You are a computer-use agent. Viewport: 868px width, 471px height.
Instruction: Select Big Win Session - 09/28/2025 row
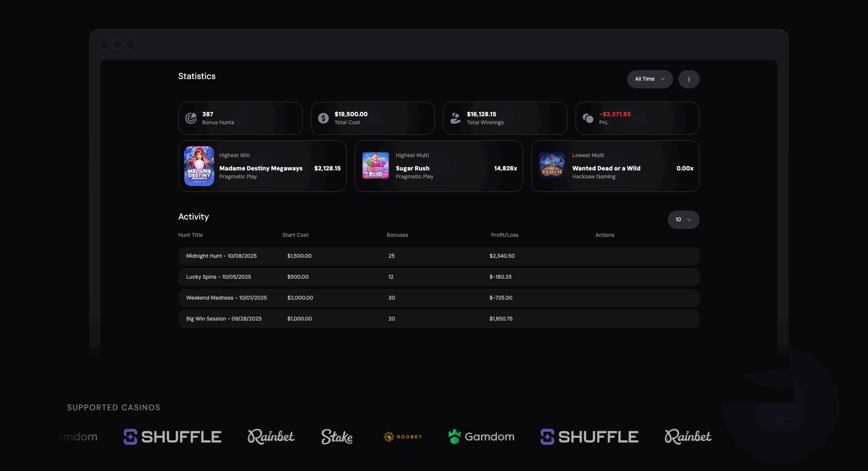[223, 319]
